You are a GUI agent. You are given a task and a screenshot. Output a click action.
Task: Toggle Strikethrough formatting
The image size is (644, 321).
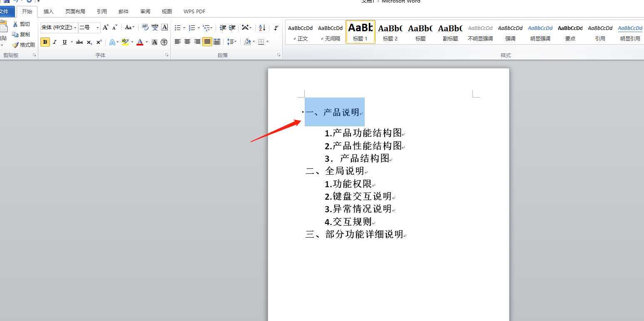pos(80,42)
